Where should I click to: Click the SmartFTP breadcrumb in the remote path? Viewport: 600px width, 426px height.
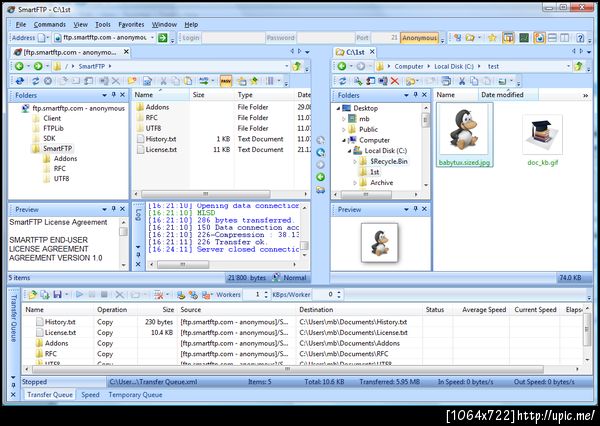pyautogui.click(x=91, y=66)
